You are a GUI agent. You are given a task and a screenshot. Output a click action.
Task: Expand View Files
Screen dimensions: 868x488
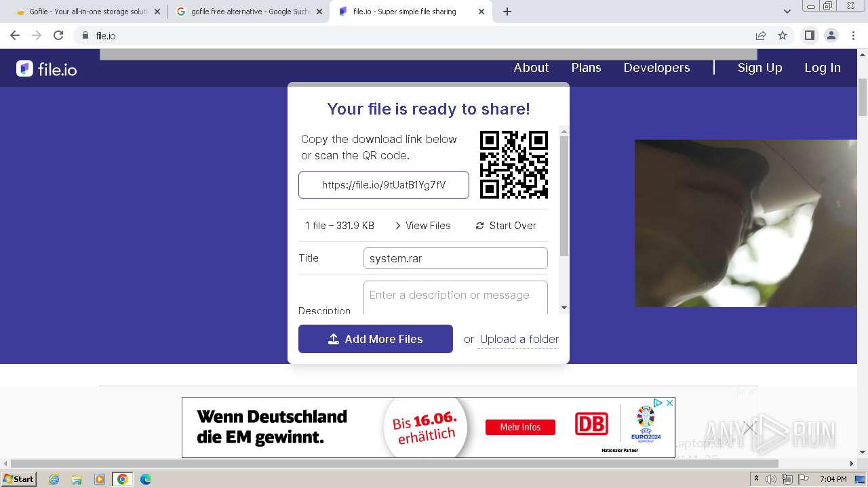click(422, 226)
